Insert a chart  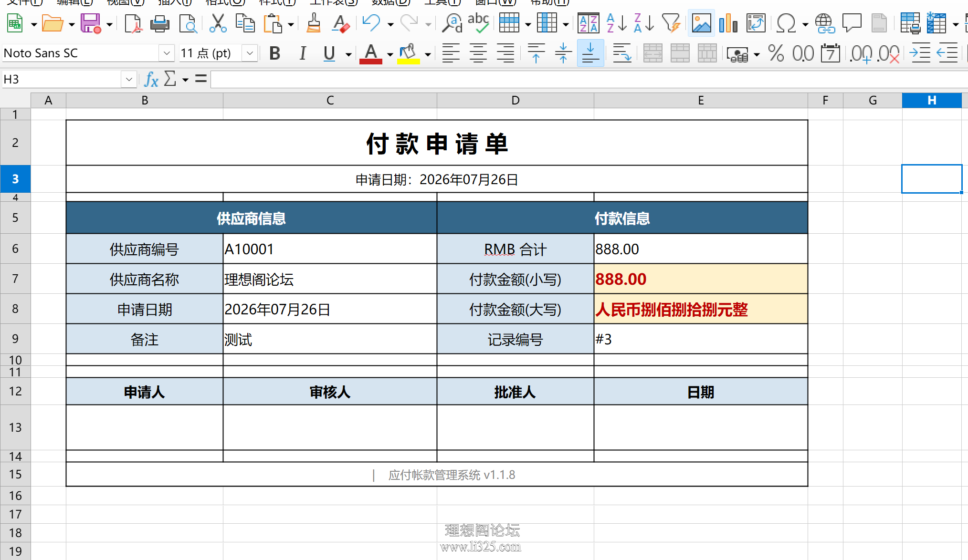click(728, 23)
